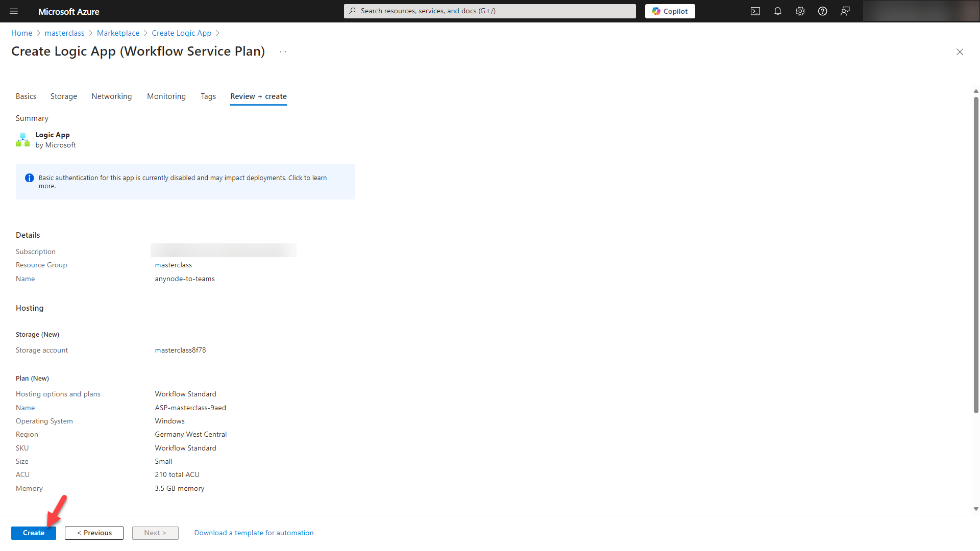Open Azure Cloud Shell

(755, 11)
